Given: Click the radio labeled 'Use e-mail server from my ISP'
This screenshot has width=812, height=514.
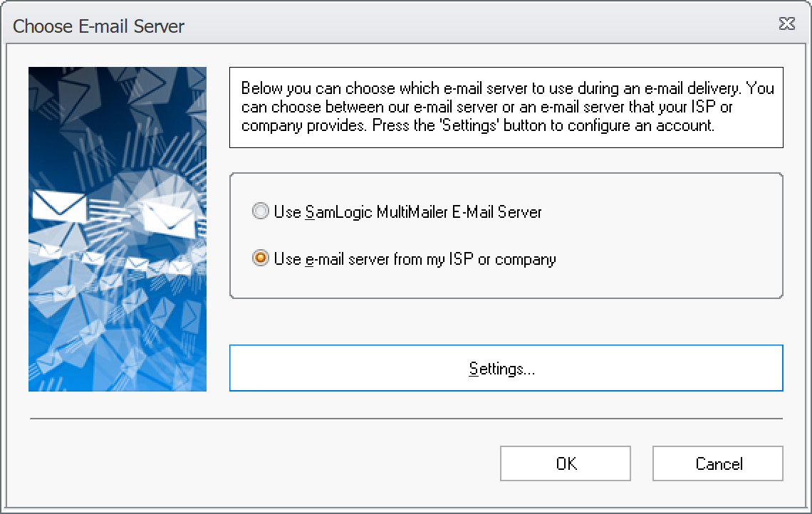Looking at the screenshot, I should tap(260, 259).
